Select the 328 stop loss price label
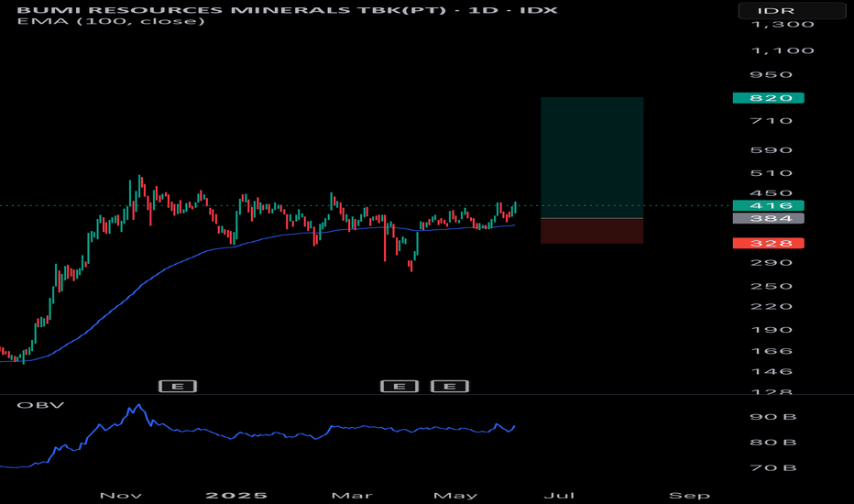The width and height of the screenshot is (854, 504). point(769,243)
